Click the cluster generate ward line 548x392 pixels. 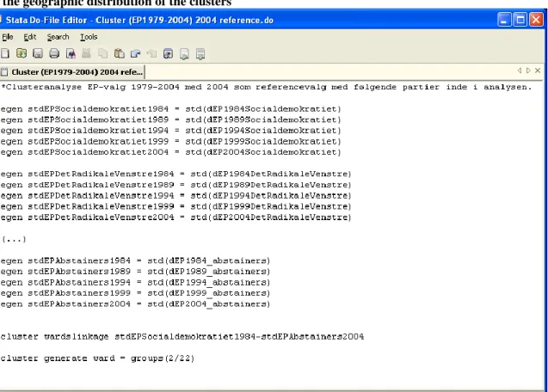tap(97, 358)
